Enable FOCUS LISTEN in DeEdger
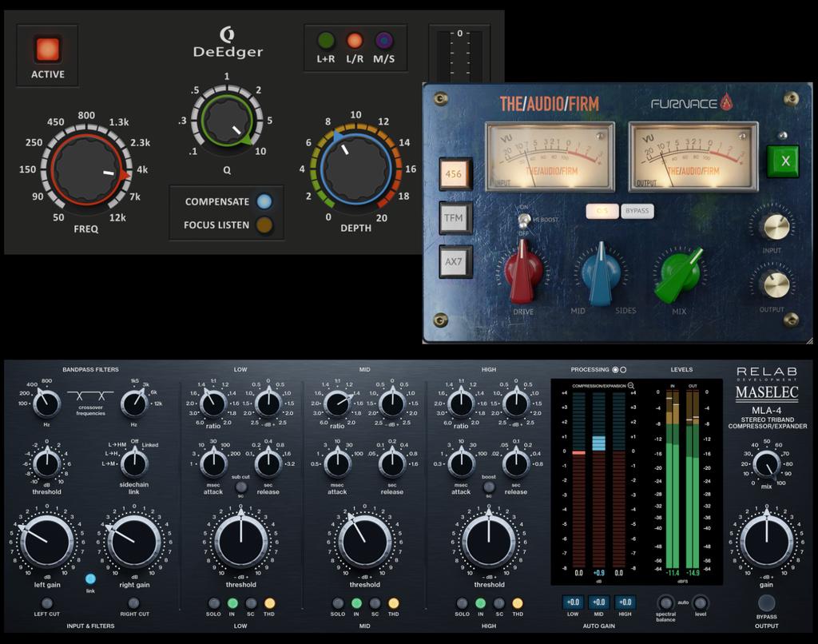818x644 pixels. pos(264,225)
